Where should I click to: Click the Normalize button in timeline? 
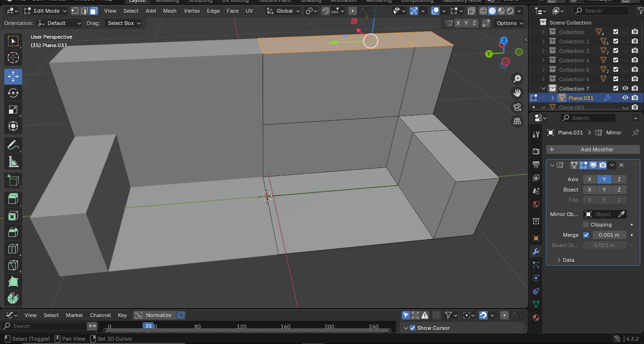(154, 315)
